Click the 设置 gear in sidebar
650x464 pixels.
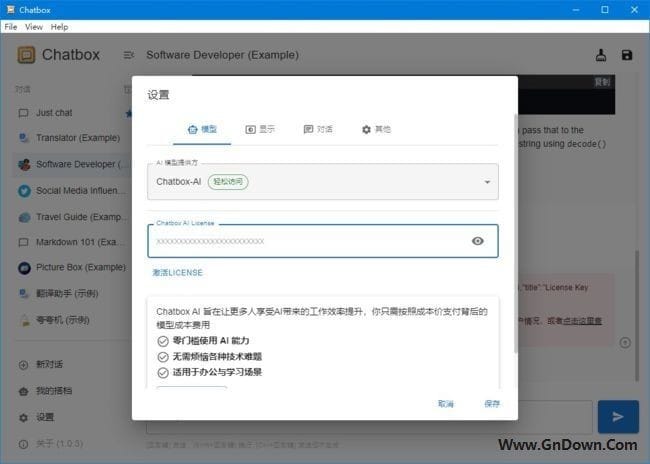[x=45, y=417]
